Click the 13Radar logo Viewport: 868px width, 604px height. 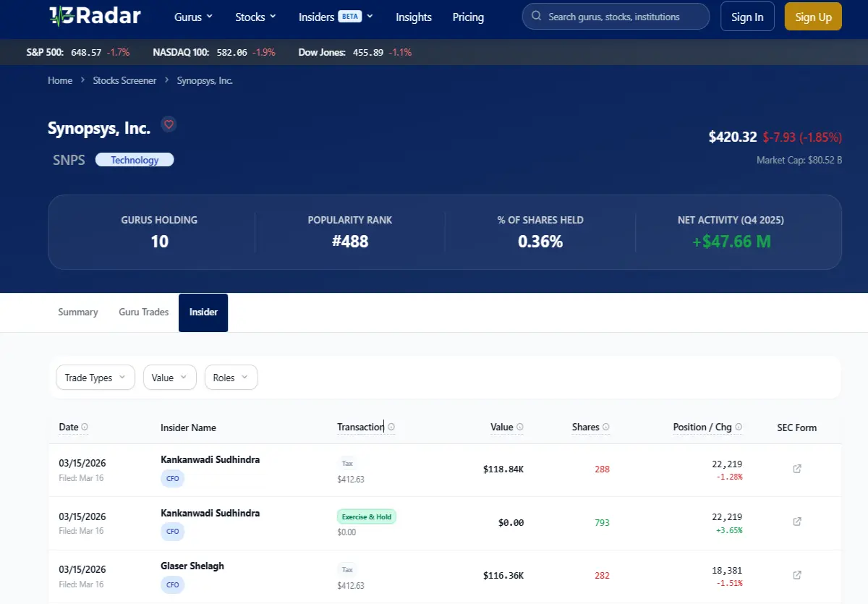click(94, 16)
